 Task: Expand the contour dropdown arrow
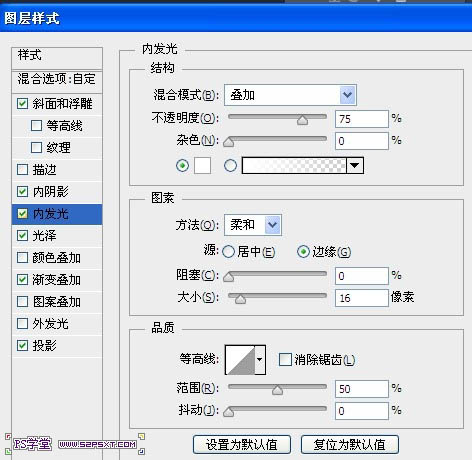click(260, 360)
